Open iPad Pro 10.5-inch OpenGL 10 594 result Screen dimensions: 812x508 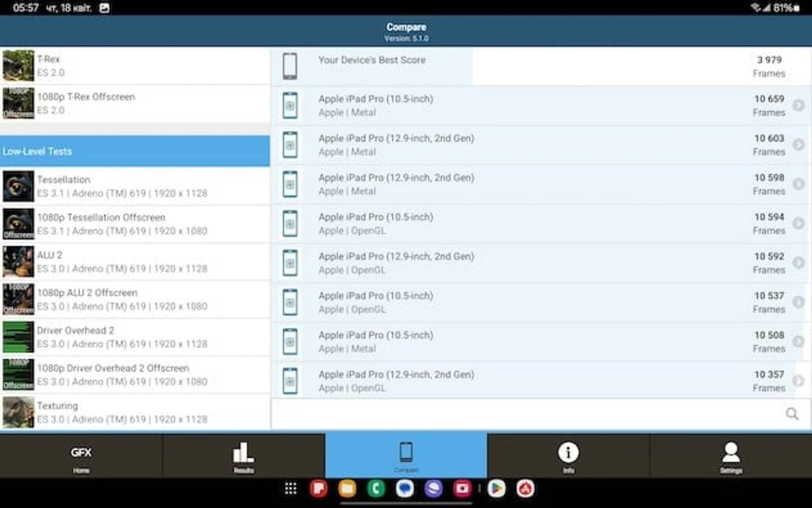540,224
